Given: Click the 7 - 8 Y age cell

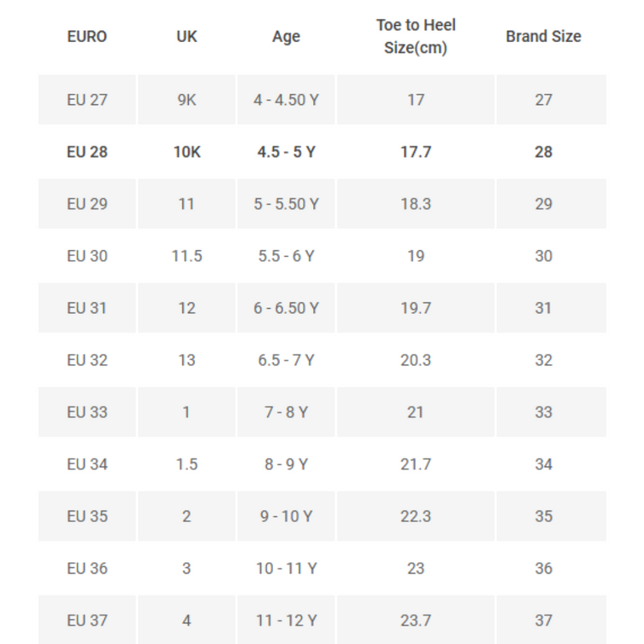Looking at the screenshot, I should [286, 412].
